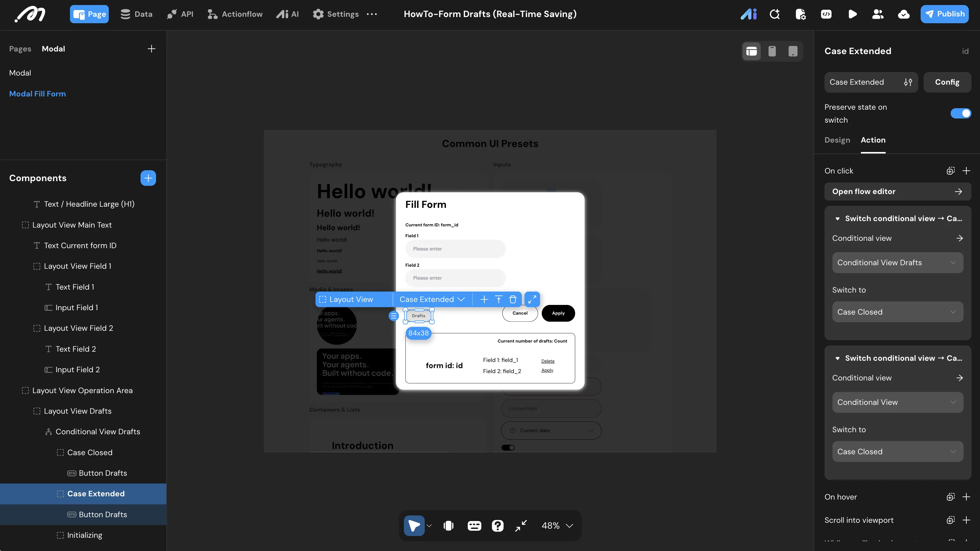Open the sliders icon beside Case Extended name
This screenshot has width=980, height=551.
point(908,82)
